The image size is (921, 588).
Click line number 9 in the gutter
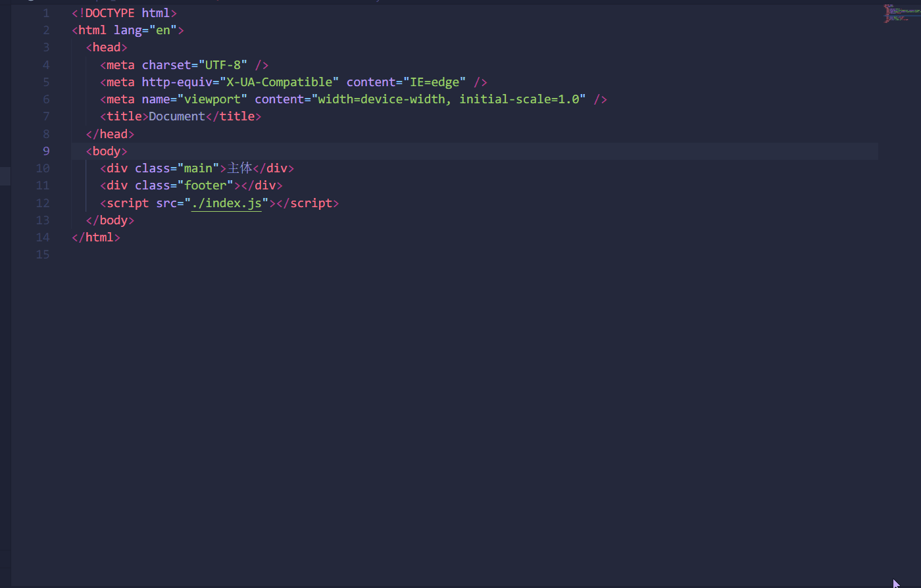pos(46,151)
